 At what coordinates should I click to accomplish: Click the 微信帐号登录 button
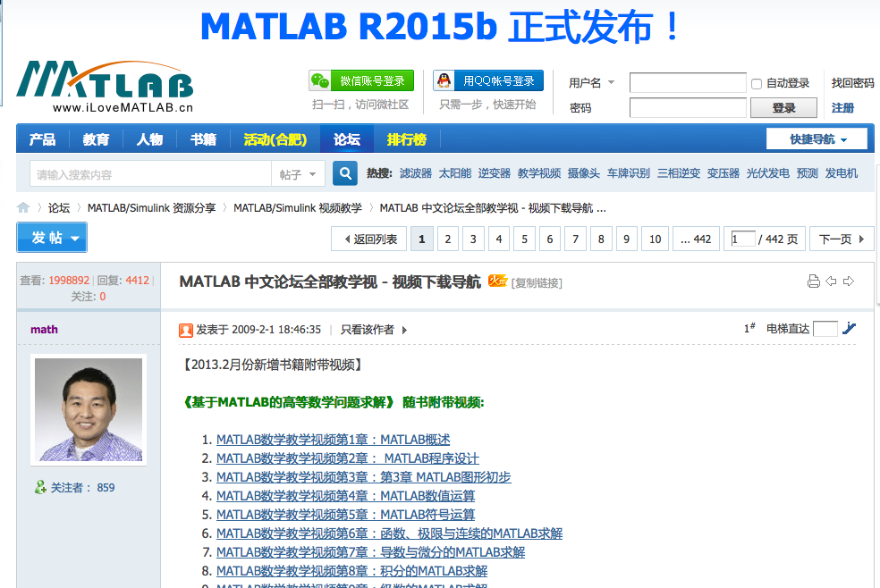coord(361,80)
